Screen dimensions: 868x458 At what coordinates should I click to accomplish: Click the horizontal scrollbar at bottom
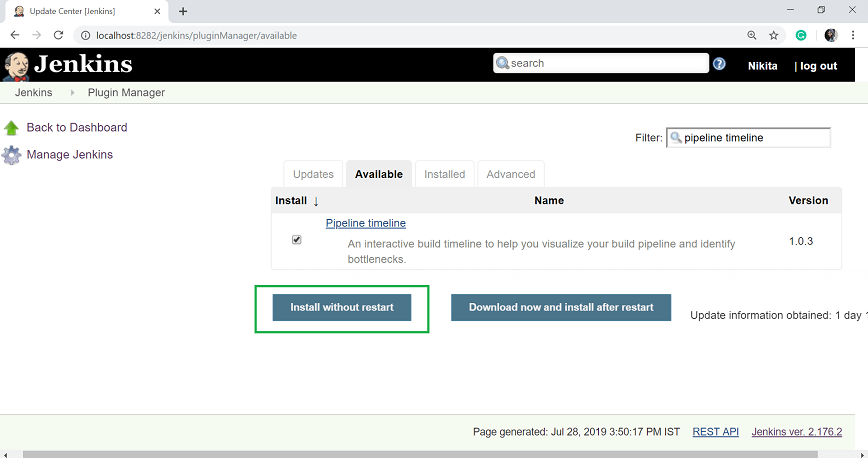(420, 454)
